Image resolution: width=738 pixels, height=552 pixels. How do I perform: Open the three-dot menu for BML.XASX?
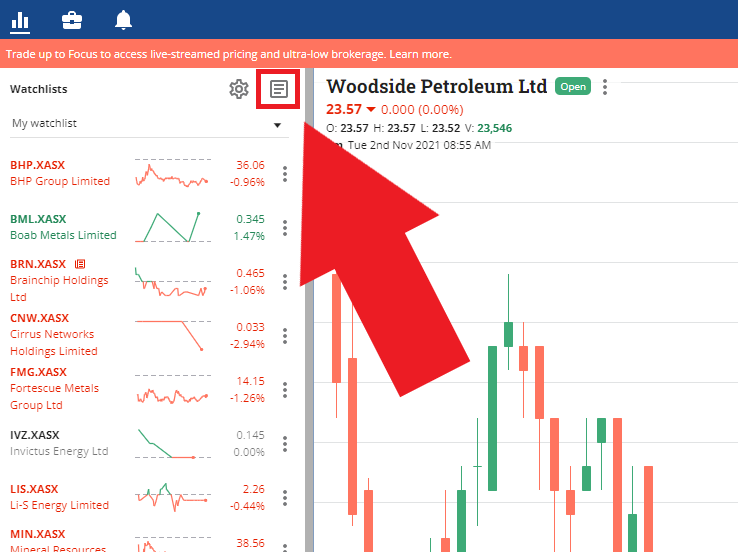tap(285, 228)
